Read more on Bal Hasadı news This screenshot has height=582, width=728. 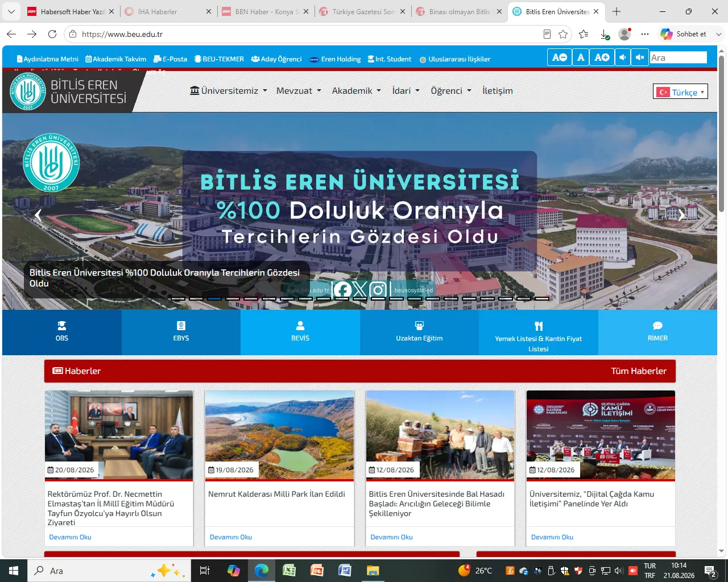(x=391, y=537)
